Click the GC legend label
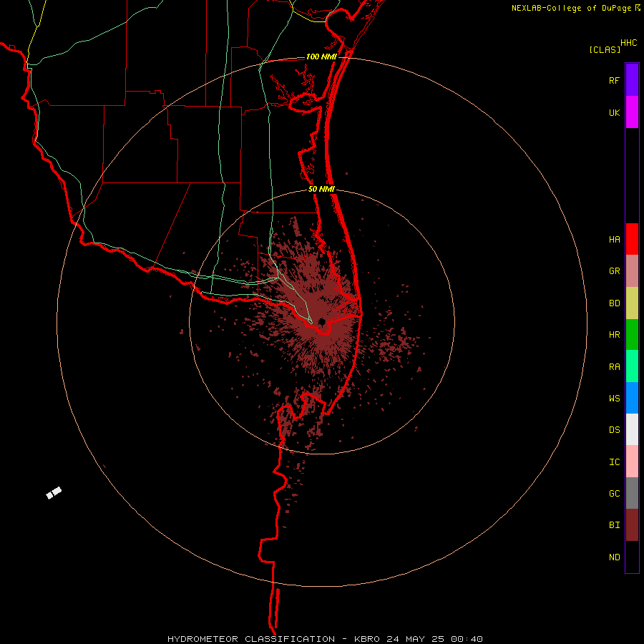Screen dimensions: 644x644 (614, 494)
